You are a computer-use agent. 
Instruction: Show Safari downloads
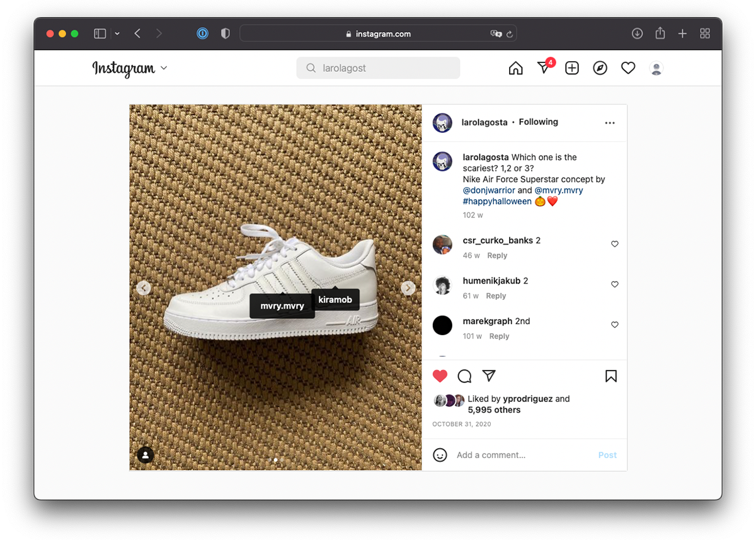[x=637, y=33]
